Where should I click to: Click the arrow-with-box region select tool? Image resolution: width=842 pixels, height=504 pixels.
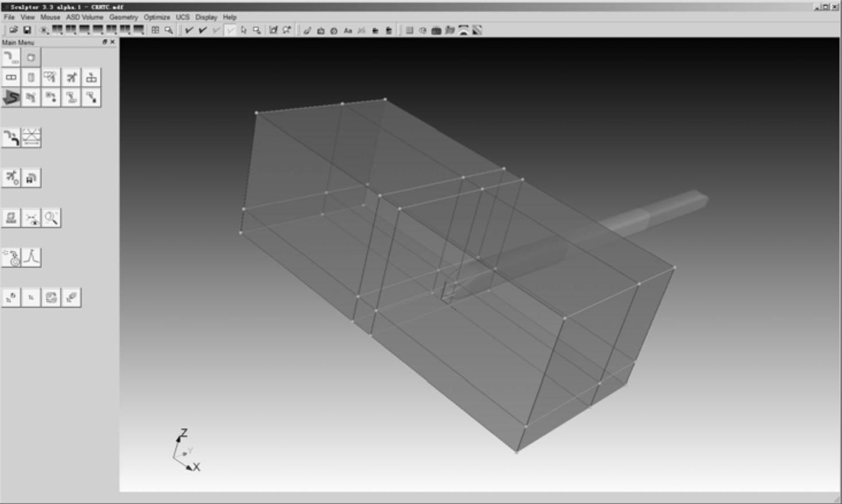[x=257, y=30]
